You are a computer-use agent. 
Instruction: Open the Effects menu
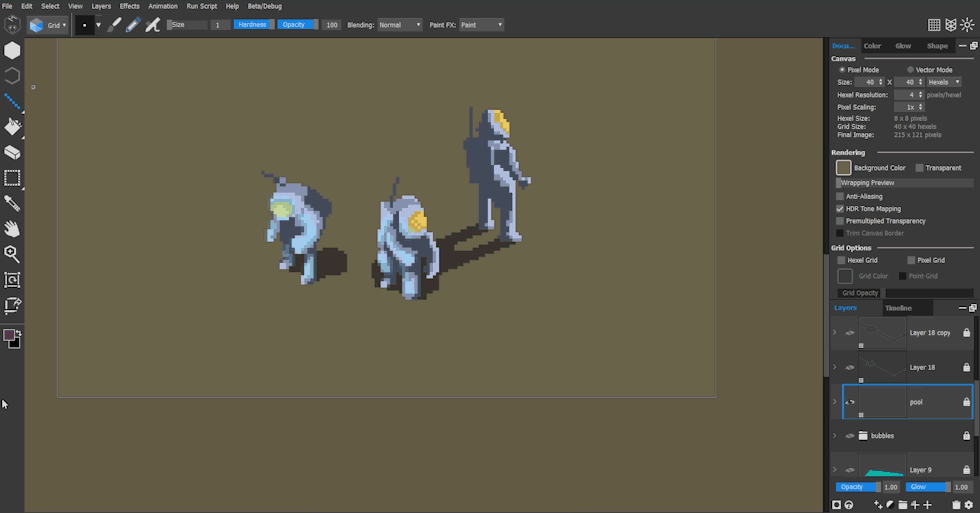130,6
